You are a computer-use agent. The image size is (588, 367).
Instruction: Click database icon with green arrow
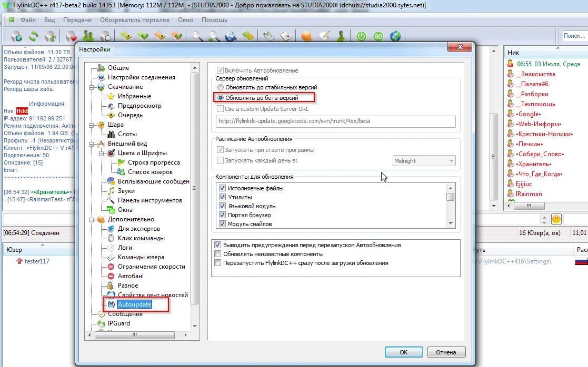tap(51, 36)
